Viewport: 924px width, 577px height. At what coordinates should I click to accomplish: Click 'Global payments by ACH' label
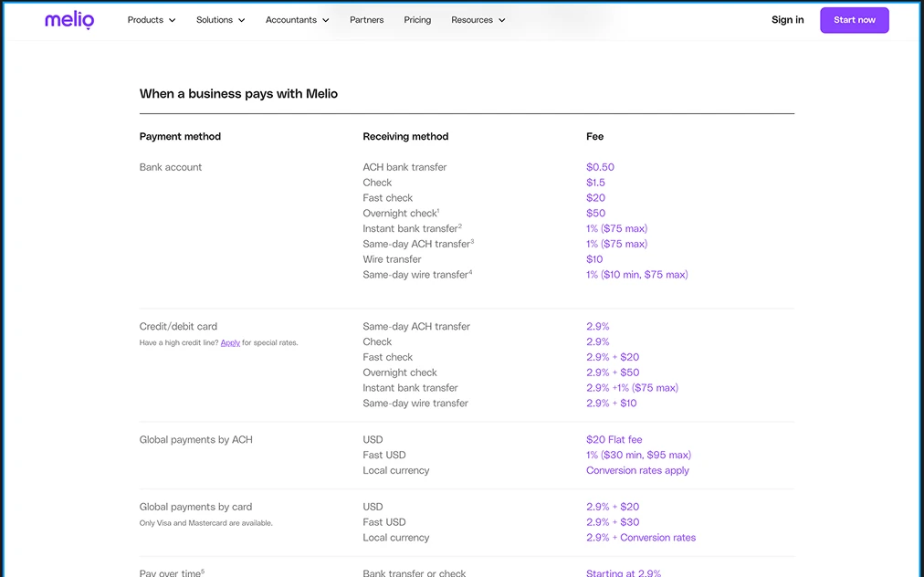click(x=195, y=439)
